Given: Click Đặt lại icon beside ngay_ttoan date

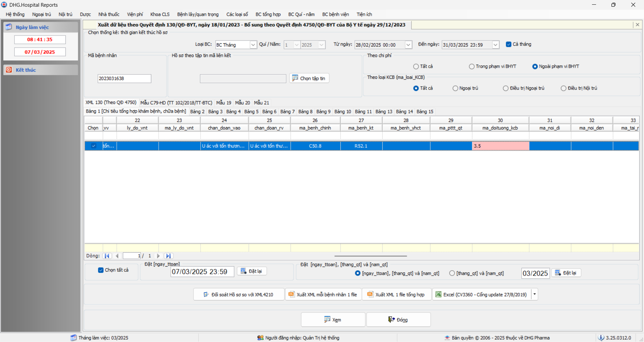Looking at the screenshot, I should pyautogui.click(x=244, y=271).
